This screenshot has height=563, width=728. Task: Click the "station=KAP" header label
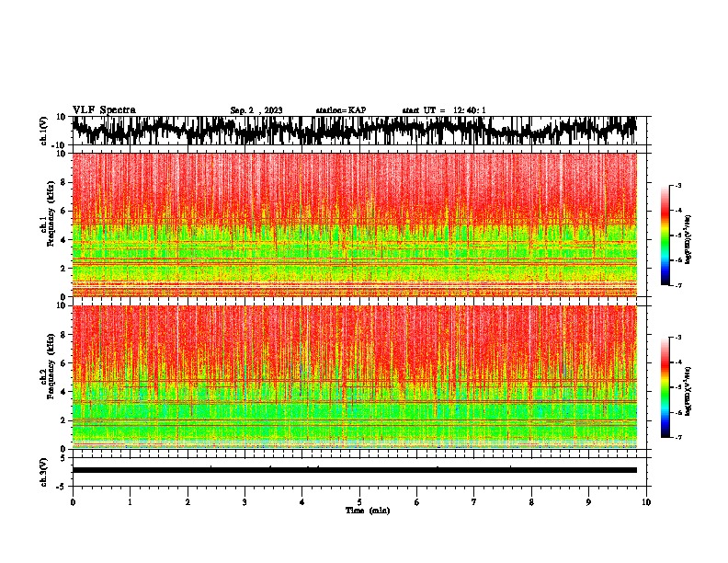pos(341,110)
